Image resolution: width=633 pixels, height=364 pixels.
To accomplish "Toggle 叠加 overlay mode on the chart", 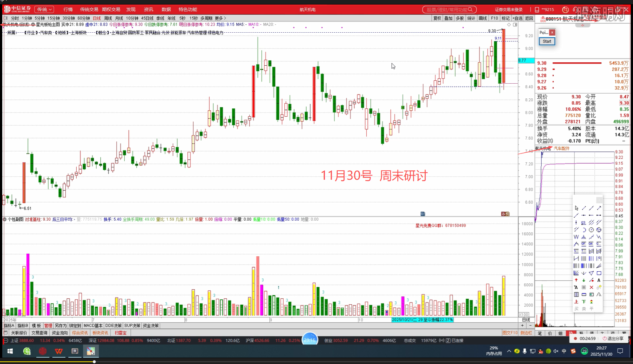I will 449,18.
